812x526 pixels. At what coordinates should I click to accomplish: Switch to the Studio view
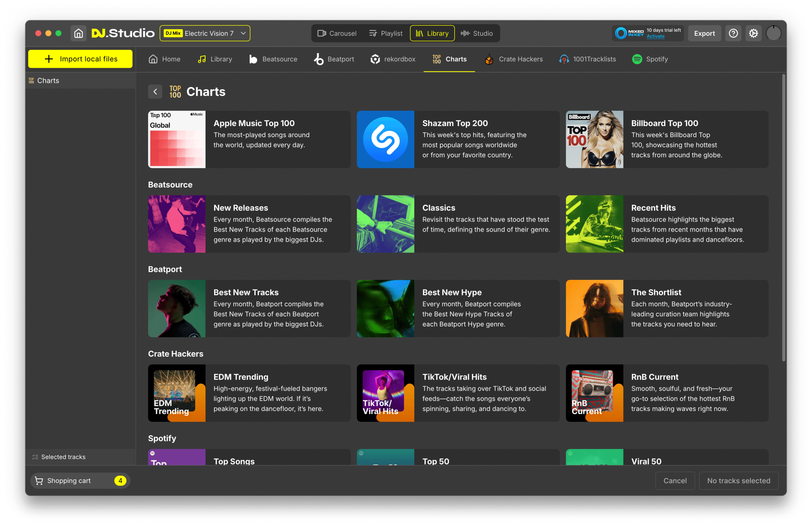(x=477, y=33)
